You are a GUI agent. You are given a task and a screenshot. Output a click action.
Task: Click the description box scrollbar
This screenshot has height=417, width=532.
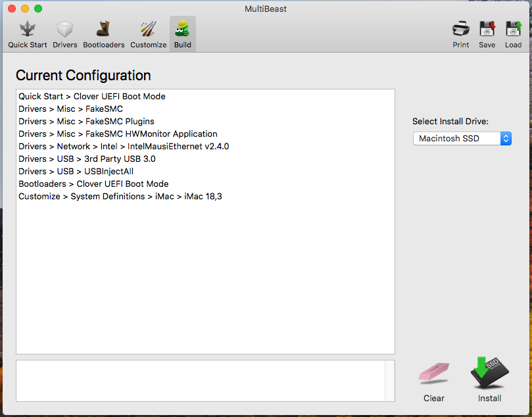pyautogui.click(x=390, y=380)
